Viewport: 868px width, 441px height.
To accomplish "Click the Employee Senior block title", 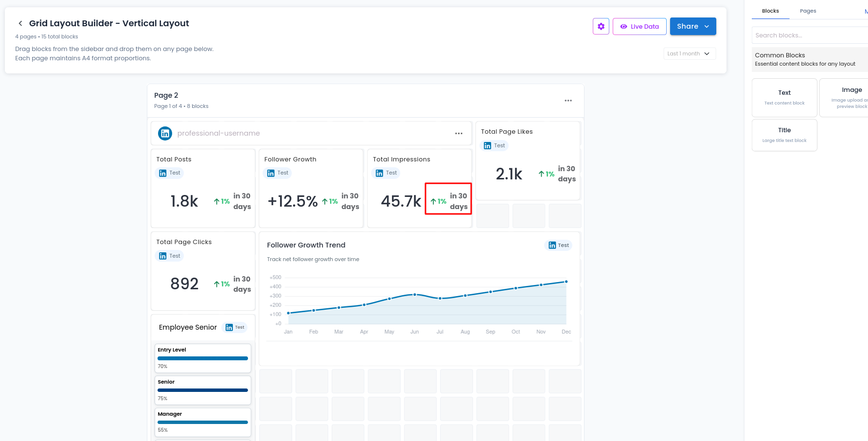I will 188,327.
